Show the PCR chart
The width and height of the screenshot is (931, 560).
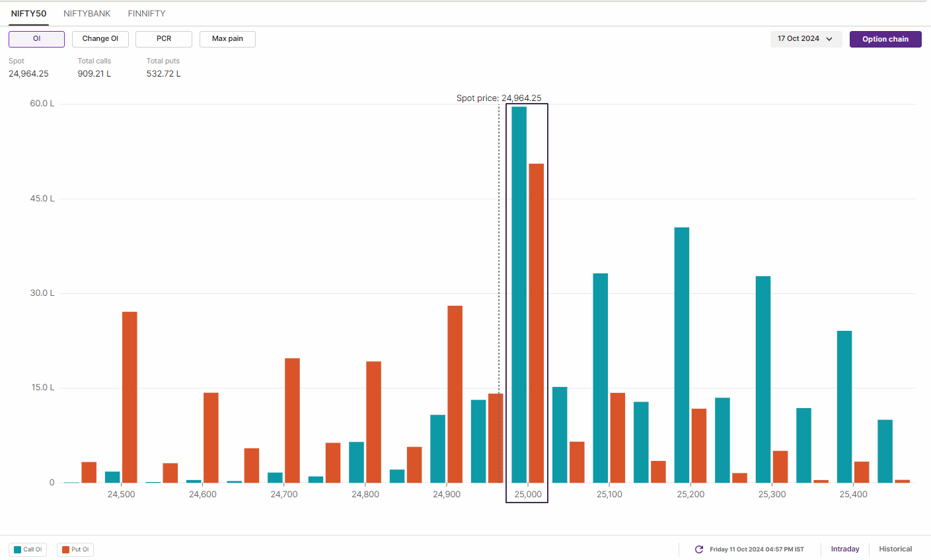tap(164, 39)
